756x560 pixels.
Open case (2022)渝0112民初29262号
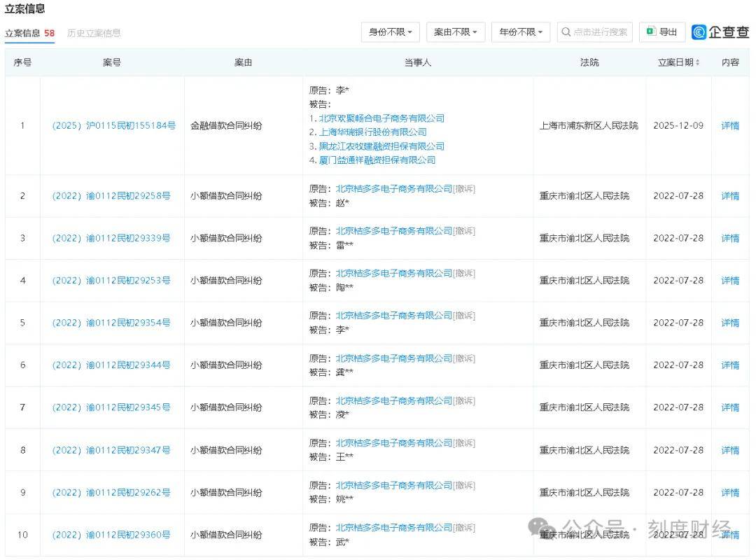point(111,493)
